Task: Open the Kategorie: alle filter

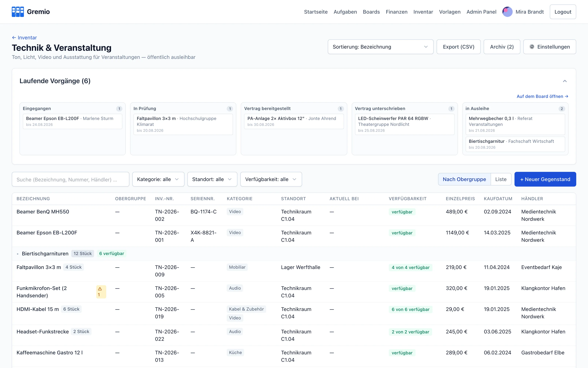Action: (158, 179)
